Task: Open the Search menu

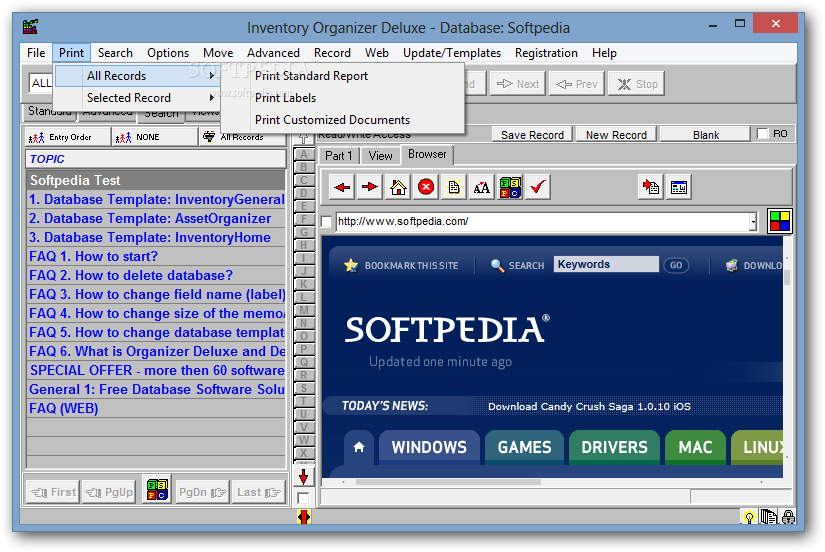Action: pyautogui.click(x=115, y=53)
